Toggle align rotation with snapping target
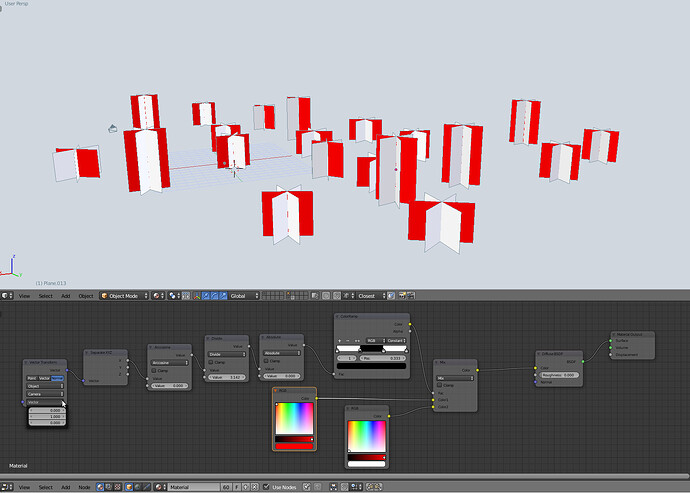This screenshot has height=493, width=690. pos(391,296)
